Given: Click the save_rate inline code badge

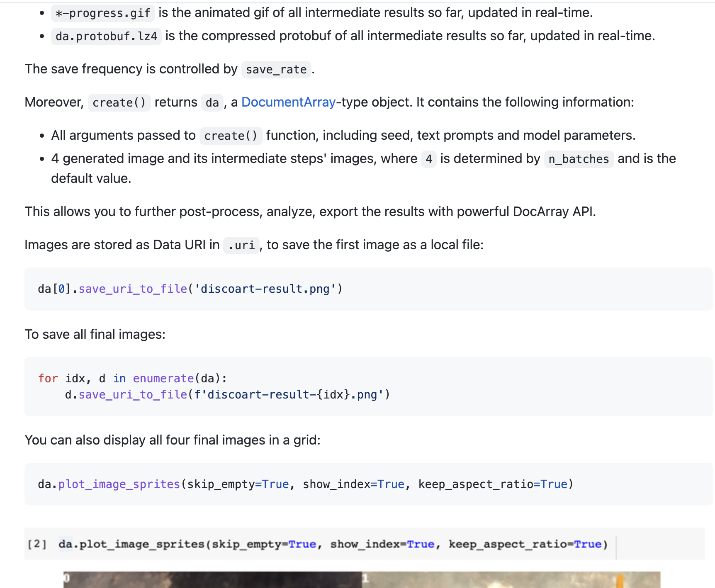Looking at the screenshot, I should 275,69.
